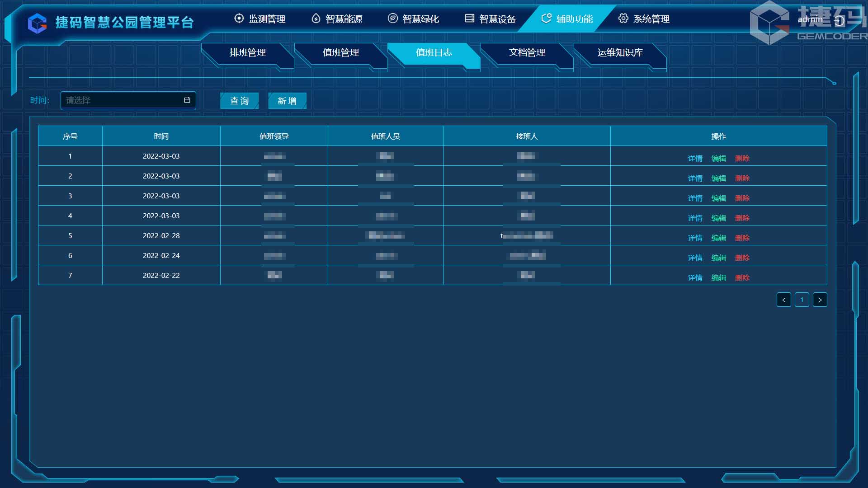Viewport: 868px width, 488px height.
Task: Open the 运维知识库 tab
Action: coord(620,53)
